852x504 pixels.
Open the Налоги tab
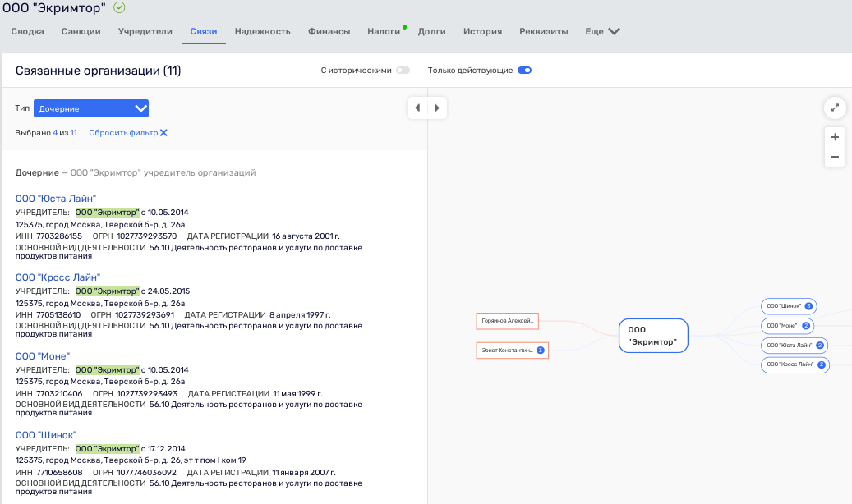(384, 31)
